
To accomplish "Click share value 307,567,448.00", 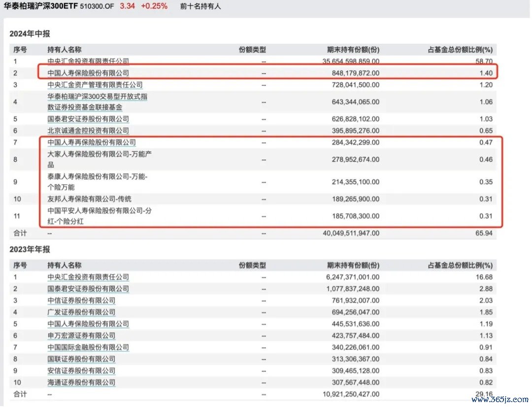I will click(356, 382).
